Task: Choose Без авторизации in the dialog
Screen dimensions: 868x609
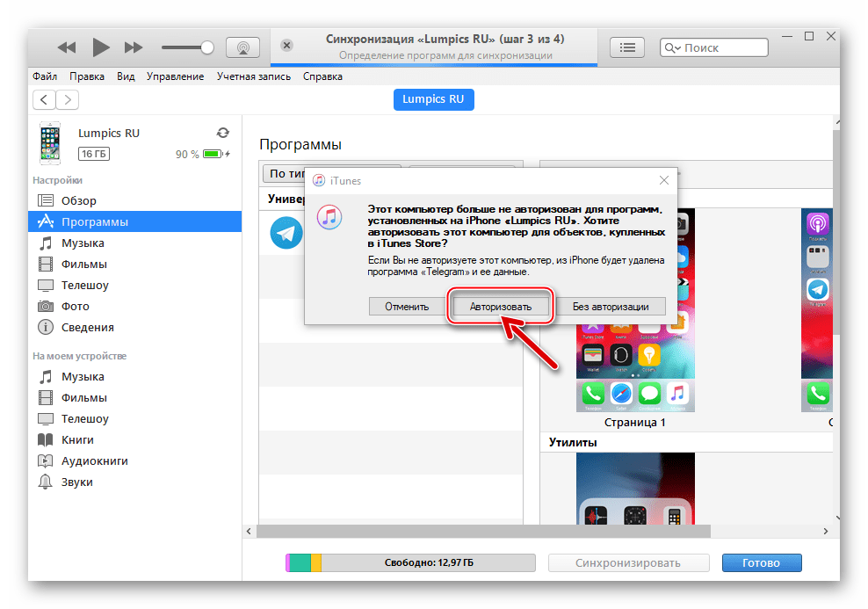Action: click(611, 306)
